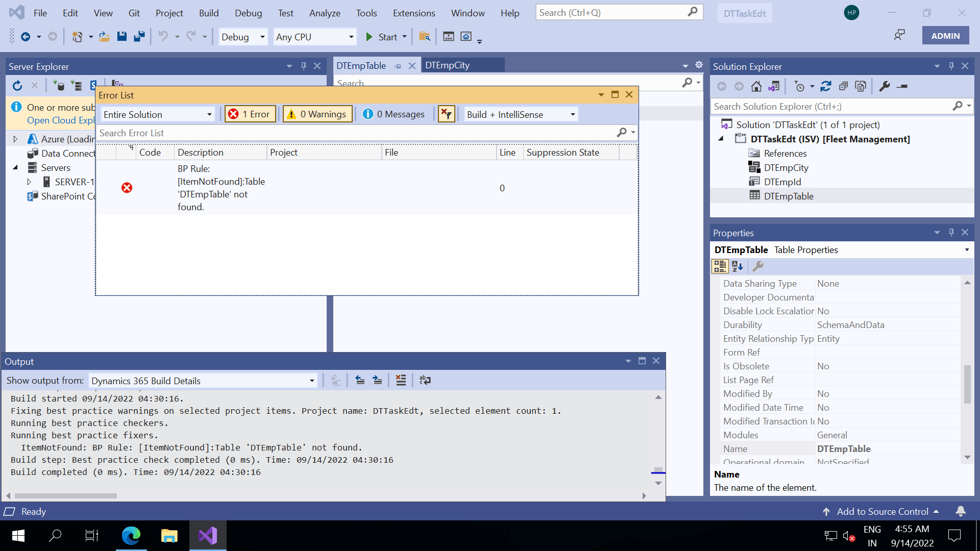The image size is (980, 551).
Task: Open the Extensions menu
Action: click(x=414, y=13)
